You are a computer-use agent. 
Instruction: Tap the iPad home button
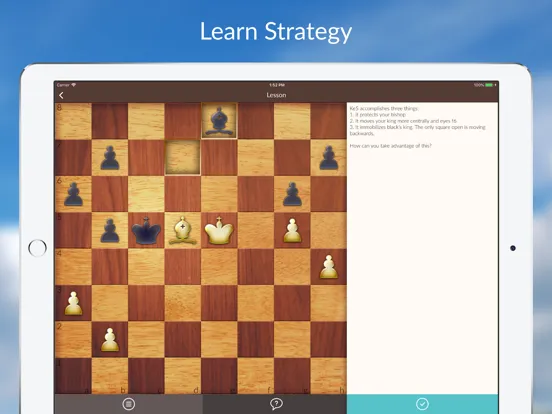(37, 248)
